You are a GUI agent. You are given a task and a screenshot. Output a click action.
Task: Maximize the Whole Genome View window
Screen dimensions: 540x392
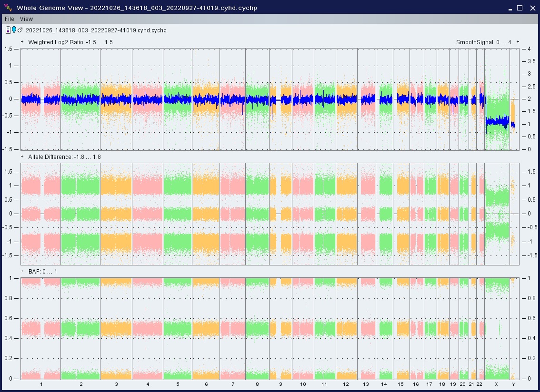click(520, 8)
